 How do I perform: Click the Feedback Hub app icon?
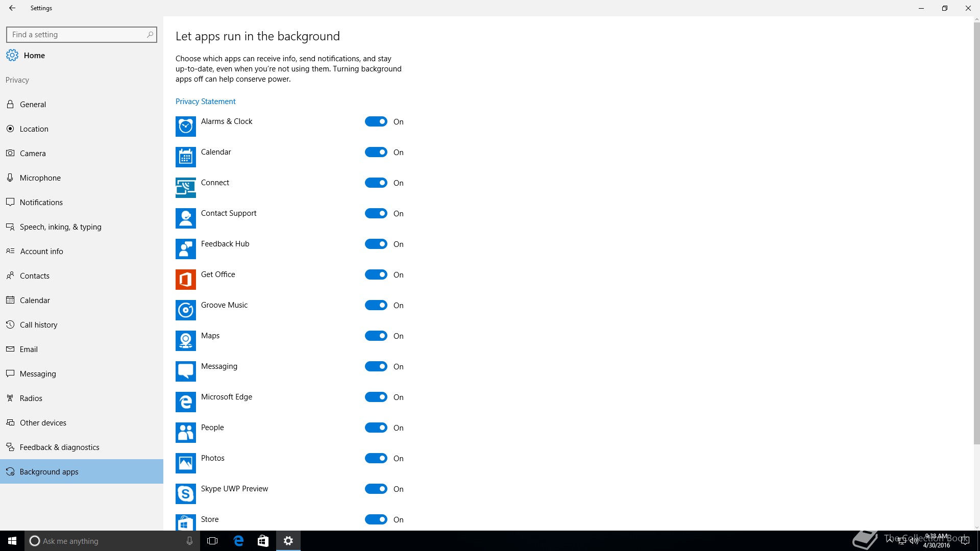click(186, 249)
